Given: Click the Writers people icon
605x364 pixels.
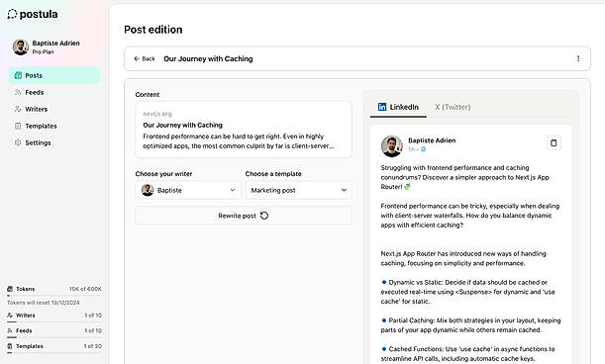Looking at the screenshot, I should (18, 109).
